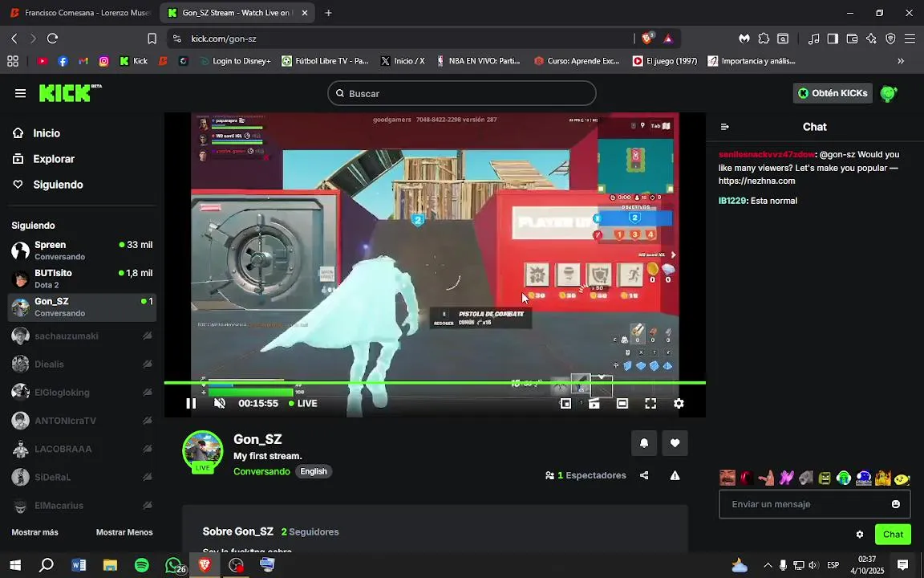This screenshot has width=924, height=578.
Task: Switch to Francisco Comesana browser tab
Action: click(81, 12)
